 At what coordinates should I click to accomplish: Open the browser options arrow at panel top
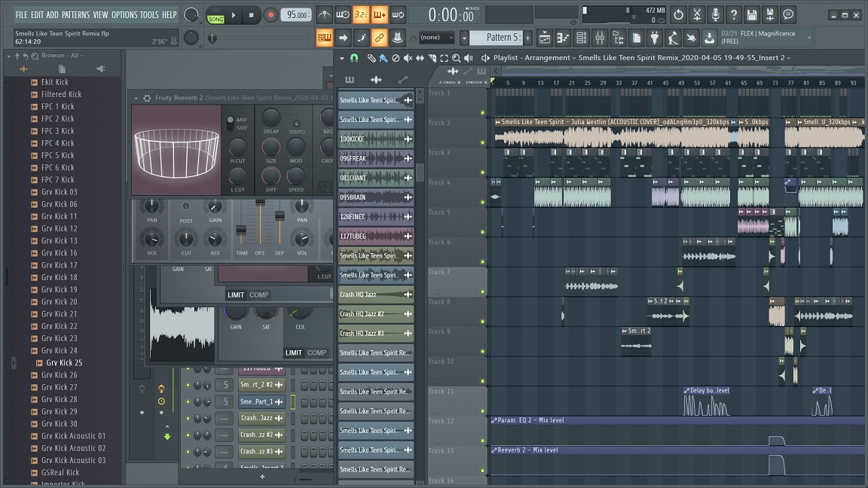click(8, 56)
